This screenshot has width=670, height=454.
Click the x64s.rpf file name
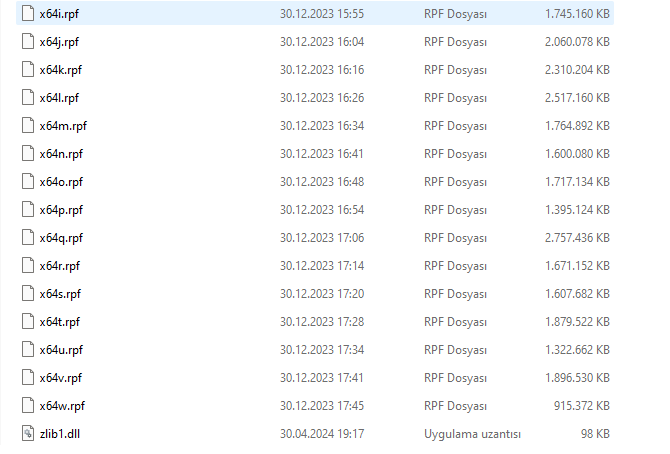tap(60, 294)
